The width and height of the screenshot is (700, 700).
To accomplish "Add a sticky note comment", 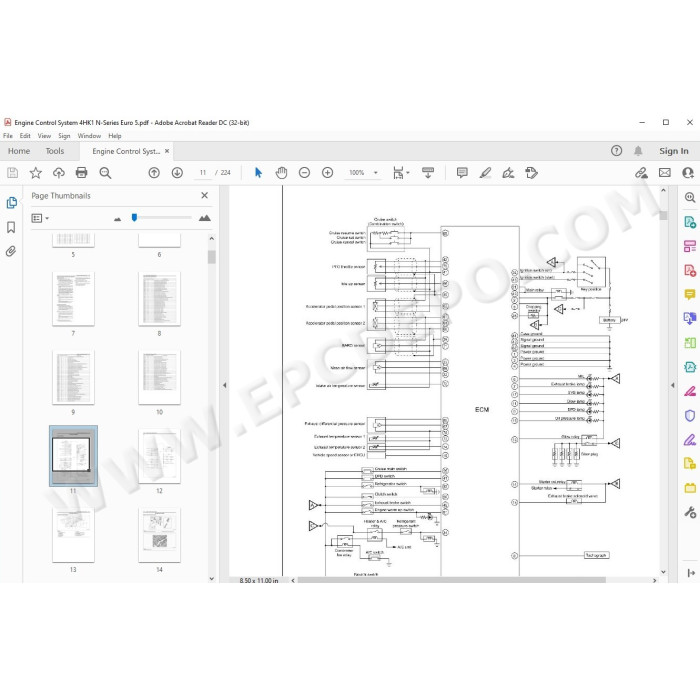I will pos(462,173).
